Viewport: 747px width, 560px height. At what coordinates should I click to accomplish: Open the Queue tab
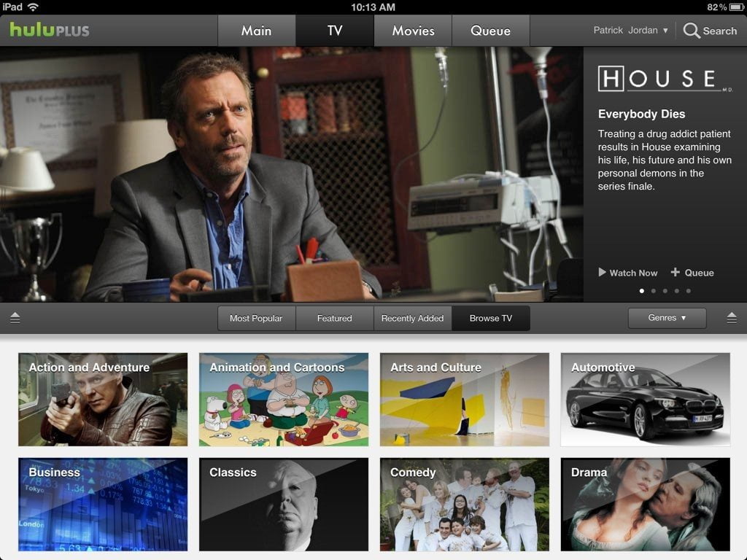coord(491,31)
